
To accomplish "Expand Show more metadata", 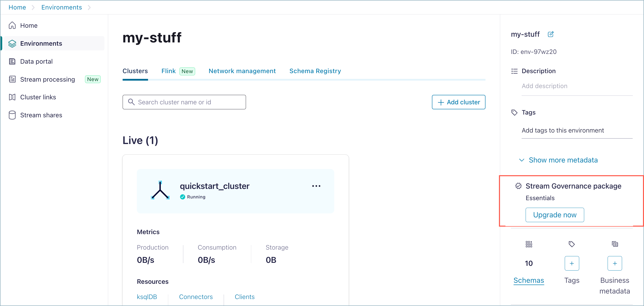I will 563,160.
